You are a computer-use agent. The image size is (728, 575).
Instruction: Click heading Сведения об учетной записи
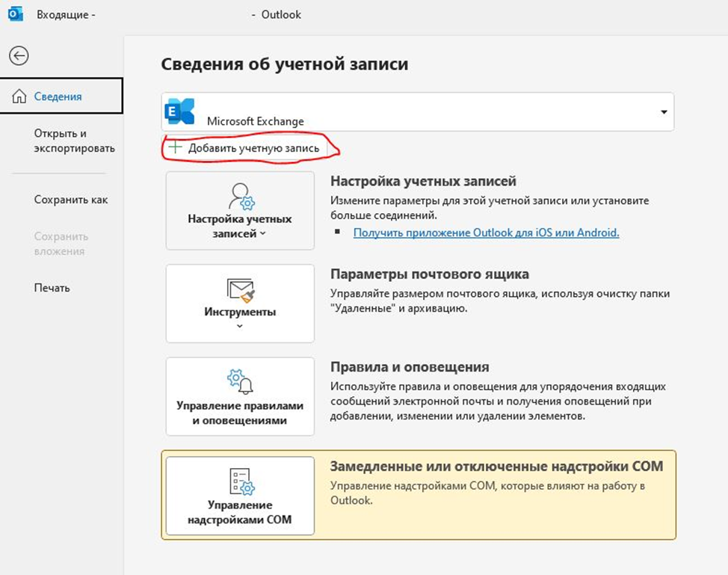coord(285,64)
